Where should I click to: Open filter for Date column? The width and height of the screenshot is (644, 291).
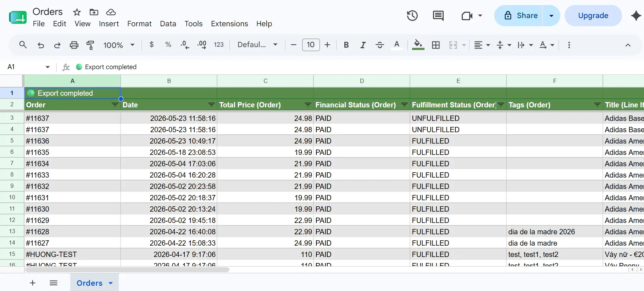pos(211,105)
